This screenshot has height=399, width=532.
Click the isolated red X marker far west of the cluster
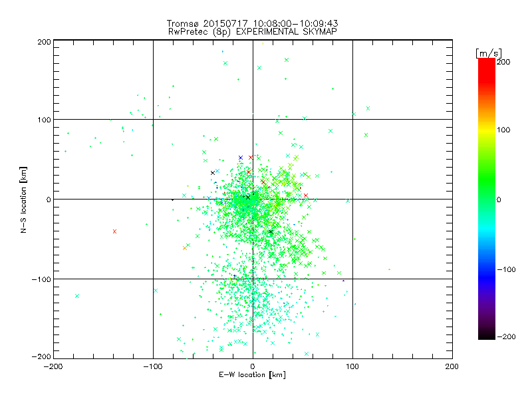(114, 231)
